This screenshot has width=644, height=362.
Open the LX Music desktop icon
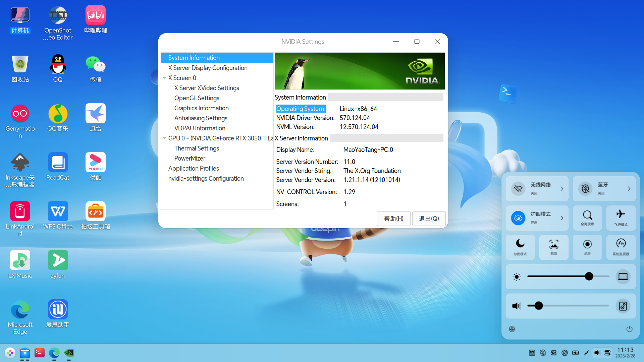click(20, 265)
